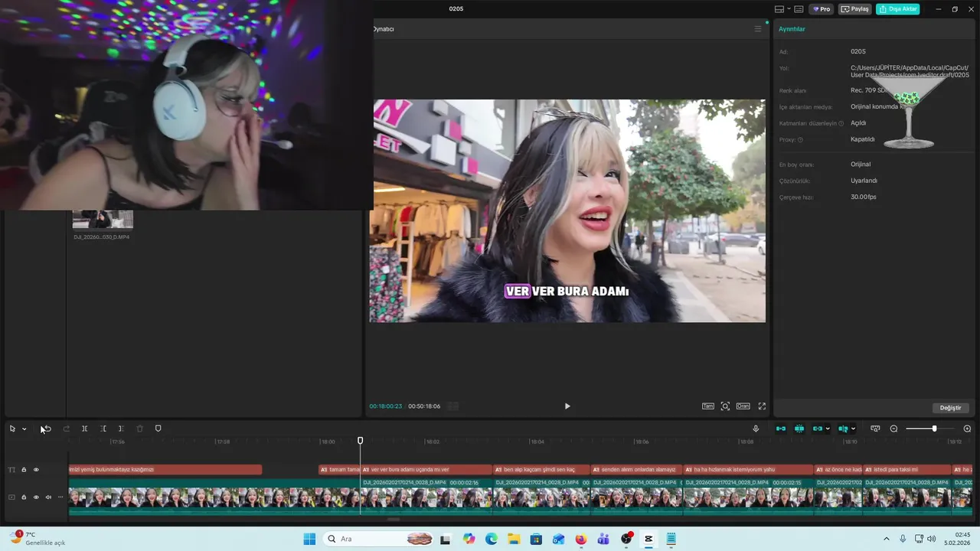
Task: Zoom out the timeline with minus icon
Action: click(893, 429)
